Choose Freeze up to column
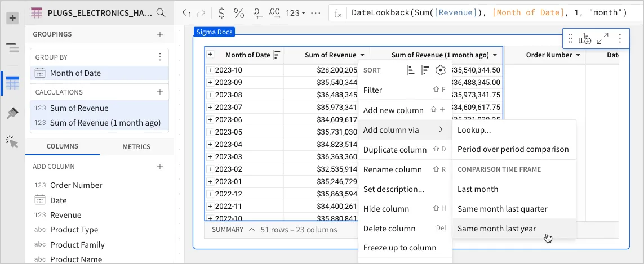The height and width of the screenshot is (264, 644). tap(405, 248)
